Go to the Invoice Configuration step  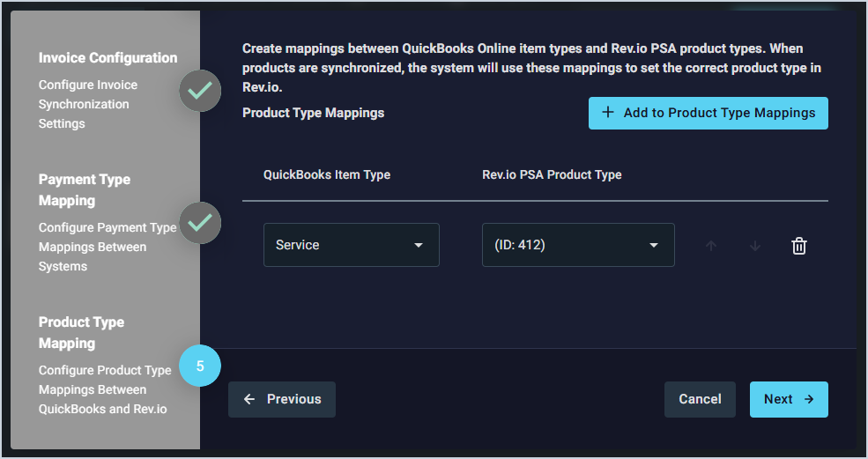pyautogui.click(x=108, y=58)
